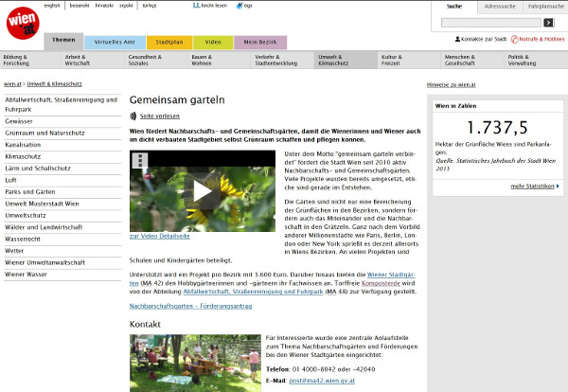Screen dimensions: 568x392
Task: Click the 'Nachbarschaftsgärten – Förderungsantrag' link
Action: 192,306
